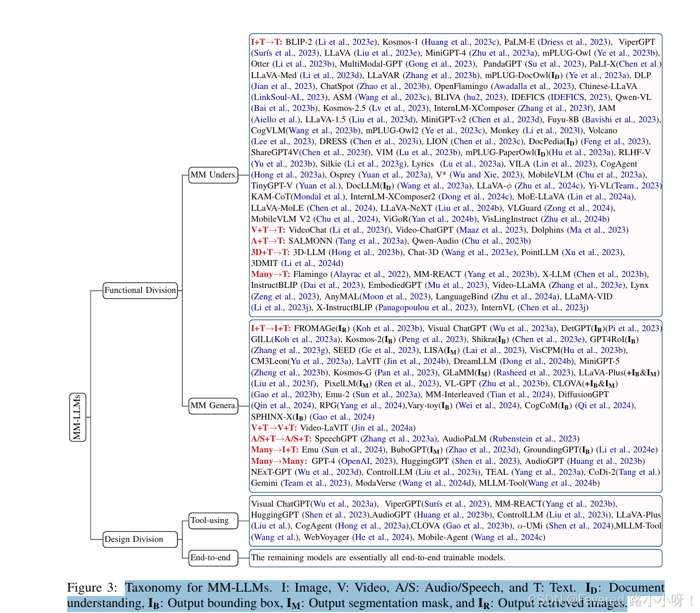Open the Mobile-Agent citation Wang et al., 2024c
The height and width of the screenshot is (613, 700).
pos(509,537)
